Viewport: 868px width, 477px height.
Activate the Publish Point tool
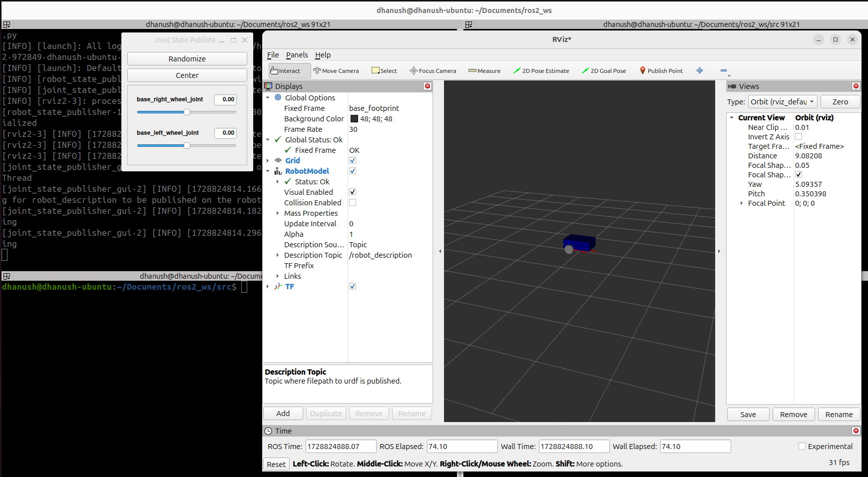coord(661,71)
